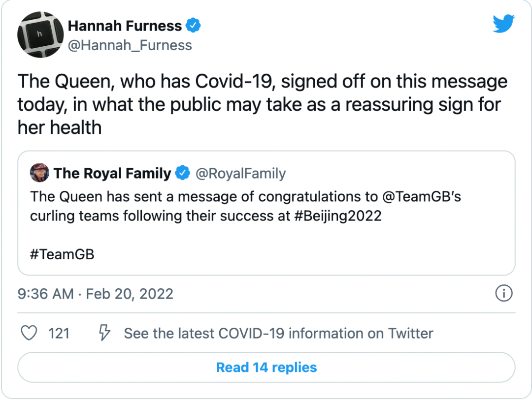
Task: Open Hannah Furness's profile picture
Action: (40, 34)
